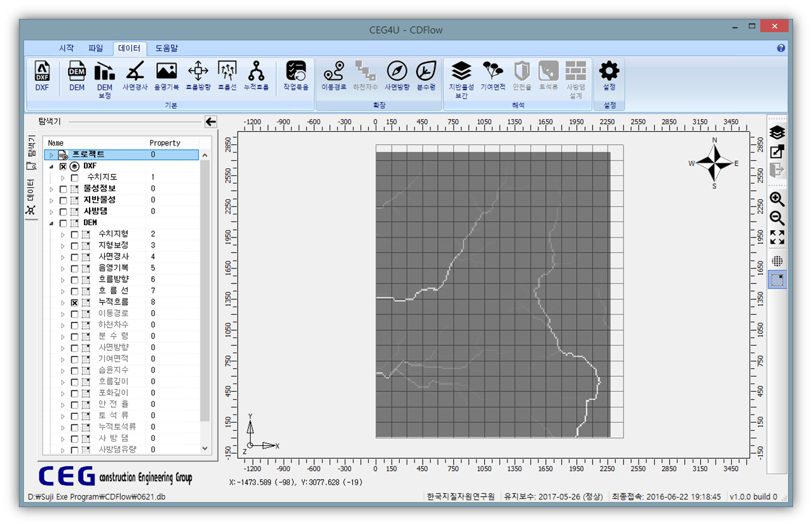Uncheck the 누적흐름 layer checkbox
The image size is (812, 526).
(x=75, y=302)
